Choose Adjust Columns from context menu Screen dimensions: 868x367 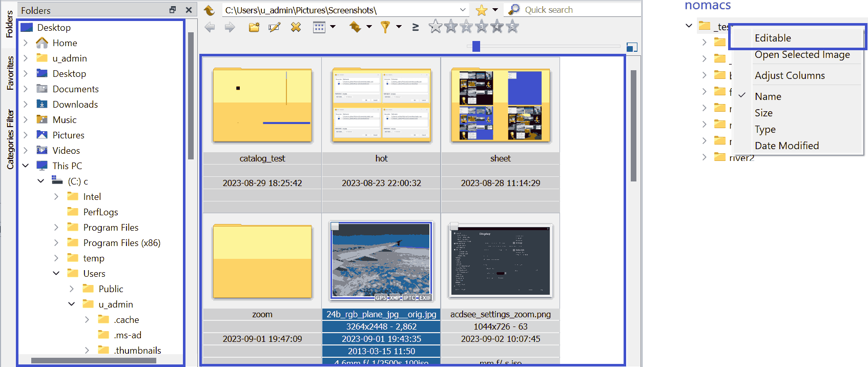pos(790,75)
